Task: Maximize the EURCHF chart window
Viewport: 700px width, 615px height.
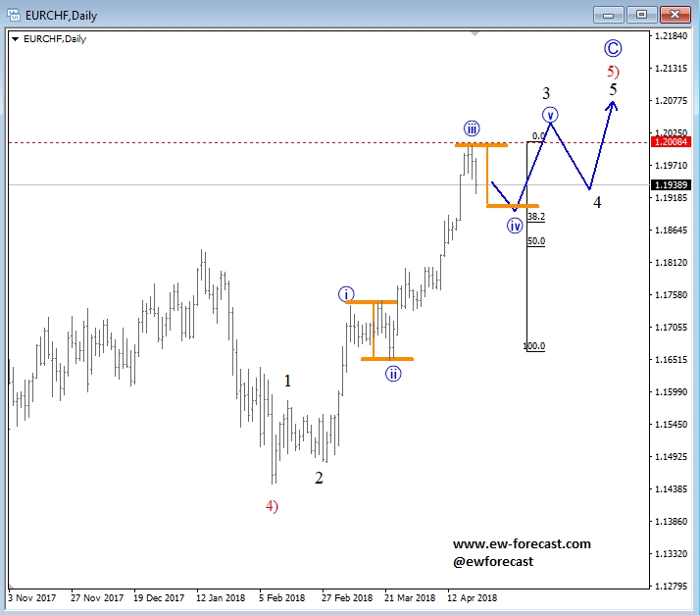Action: [641, 15]
